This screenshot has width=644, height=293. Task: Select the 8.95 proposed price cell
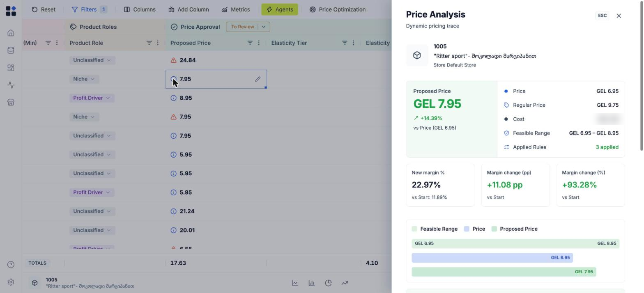click(216, 98)
